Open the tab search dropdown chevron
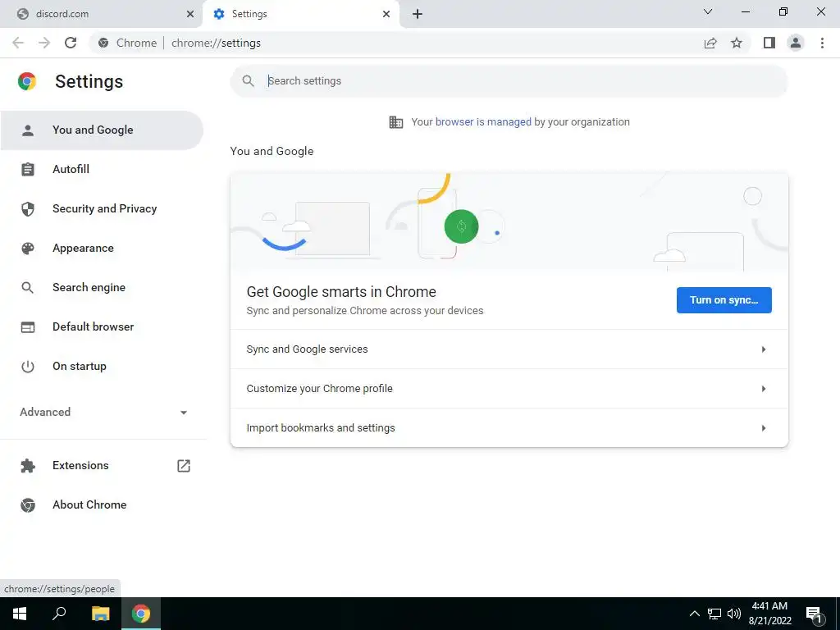840x630 pixels. pyautogui.click(x=708, y=11)
